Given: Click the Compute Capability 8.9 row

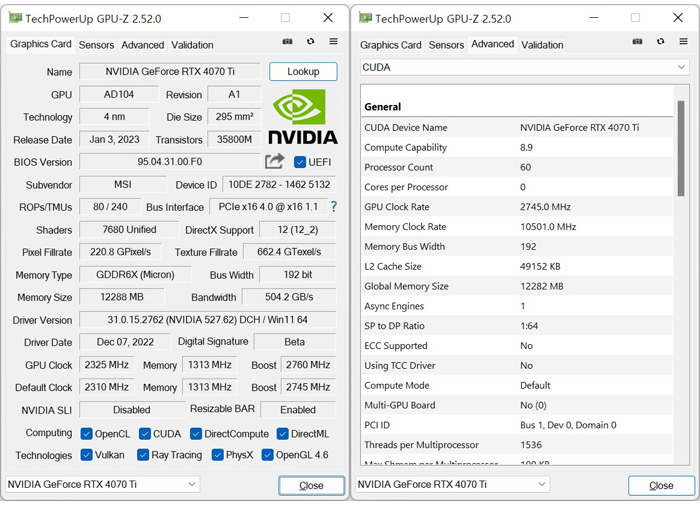Looking at the screenshot, I should pyautogui.click(x=517, y=147).
